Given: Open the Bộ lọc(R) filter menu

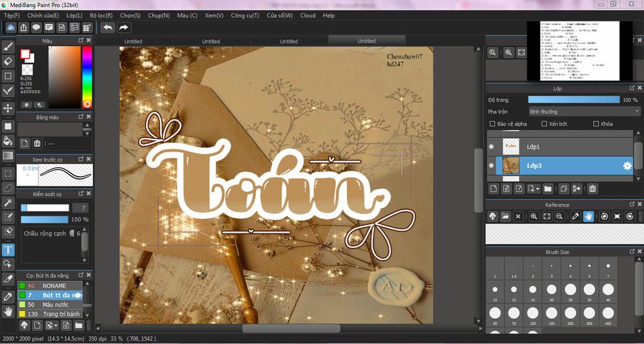Looking at the screenshot, I should [101, 16].
